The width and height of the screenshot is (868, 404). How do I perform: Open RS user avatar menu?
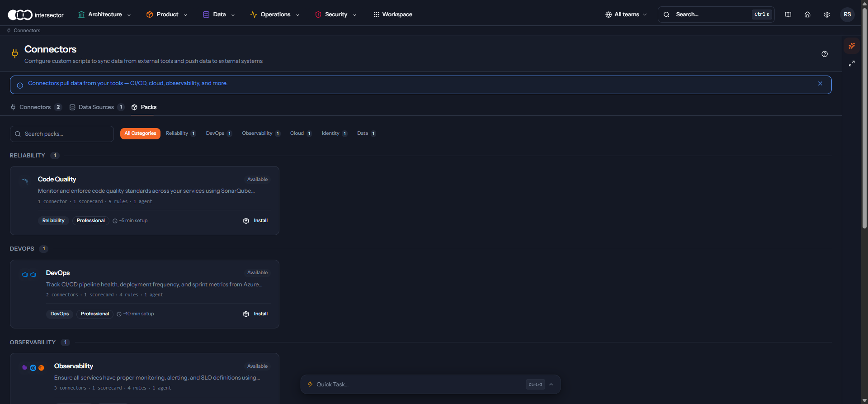click(847, 14)
